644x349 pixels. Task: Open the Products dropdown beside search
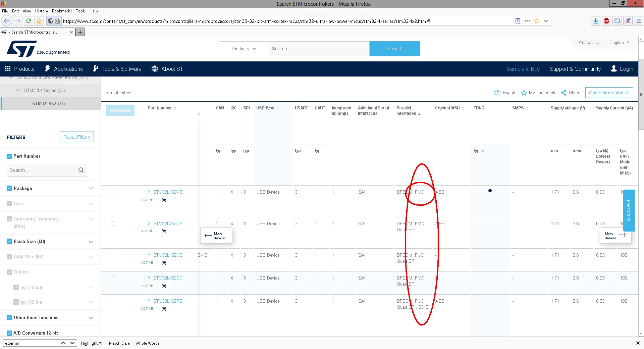point(244,49)
